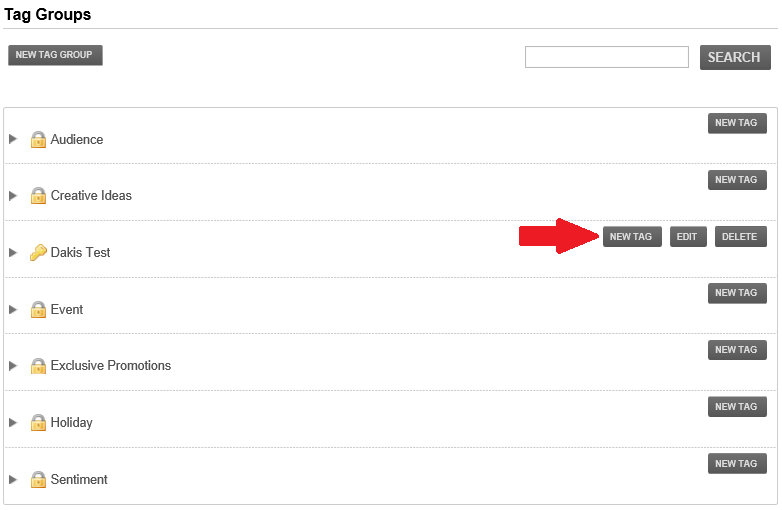Add a new tag to Creative Ideas

pos(737,180)
